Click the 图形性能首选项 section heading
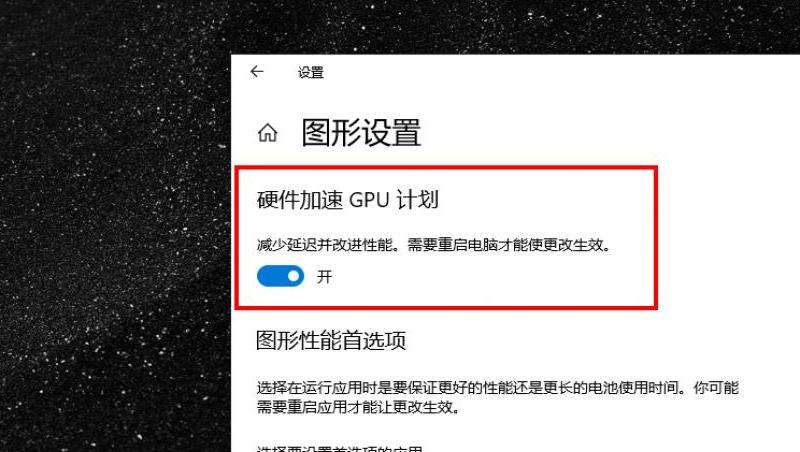 pyautogui.click(x=331, y=340)
